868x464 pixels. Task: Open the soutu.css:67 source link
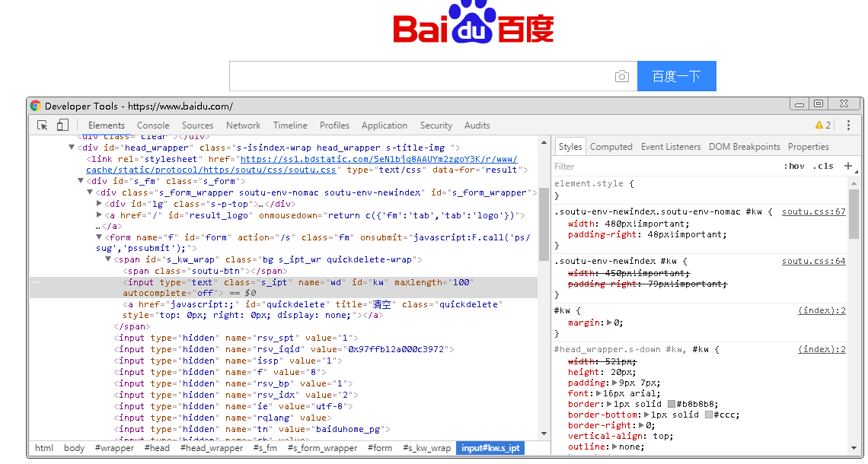814,211
